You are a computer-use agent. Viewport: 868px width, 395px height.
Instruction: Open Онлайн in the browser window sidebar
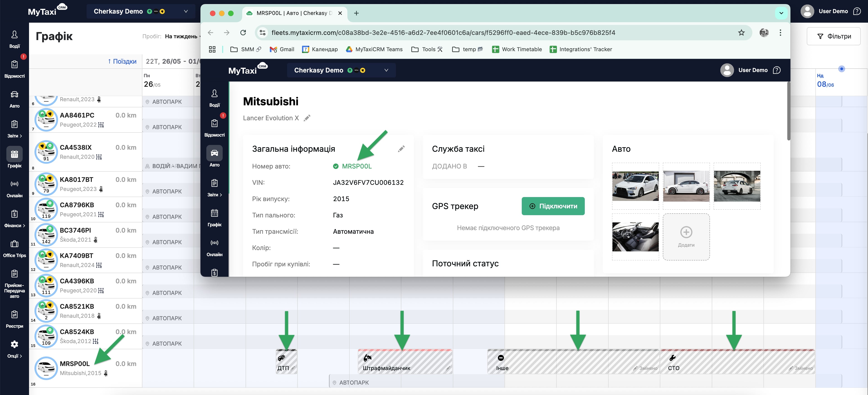pyautogui.click(x=214, y=248)
